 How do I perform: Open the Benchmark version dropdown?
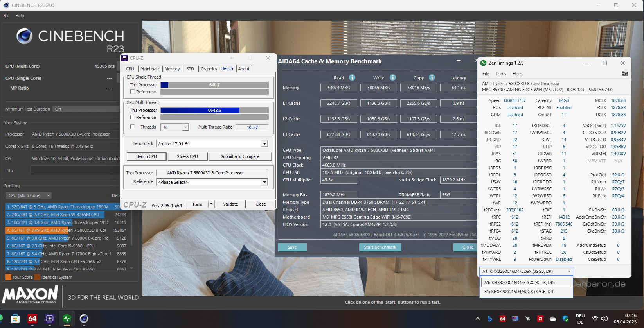(x=264, y=144)
